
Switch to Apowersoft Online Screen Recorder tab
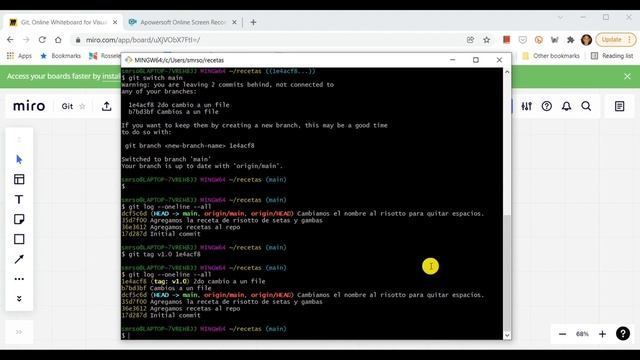coord(182,22)
